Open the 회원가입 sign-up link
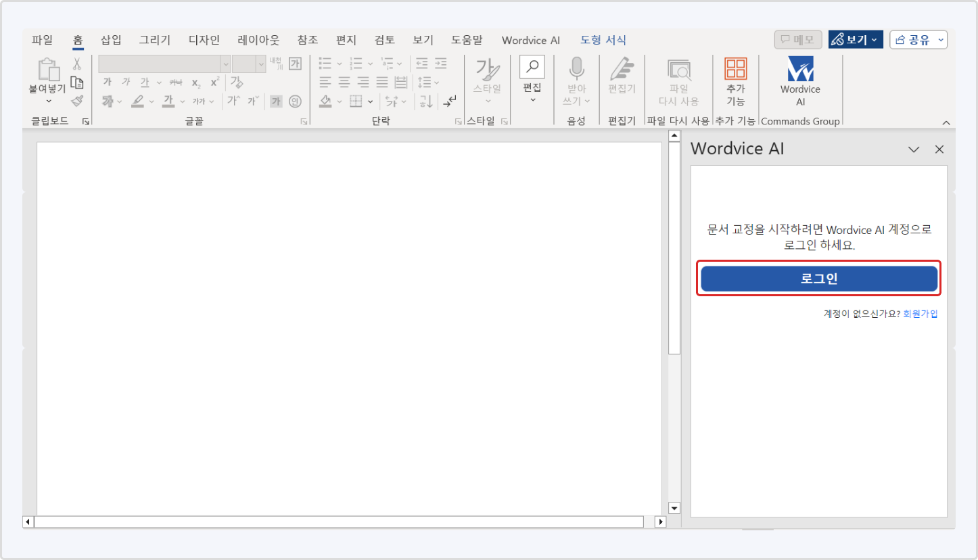The image size is (978, 560). tap(921, 314)
